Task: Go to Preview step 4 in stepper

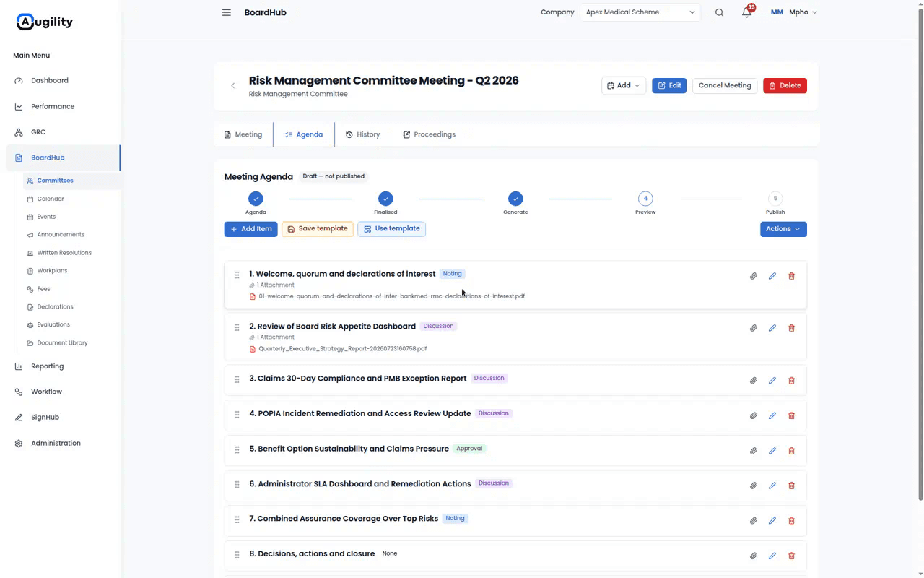Action: 645,199
